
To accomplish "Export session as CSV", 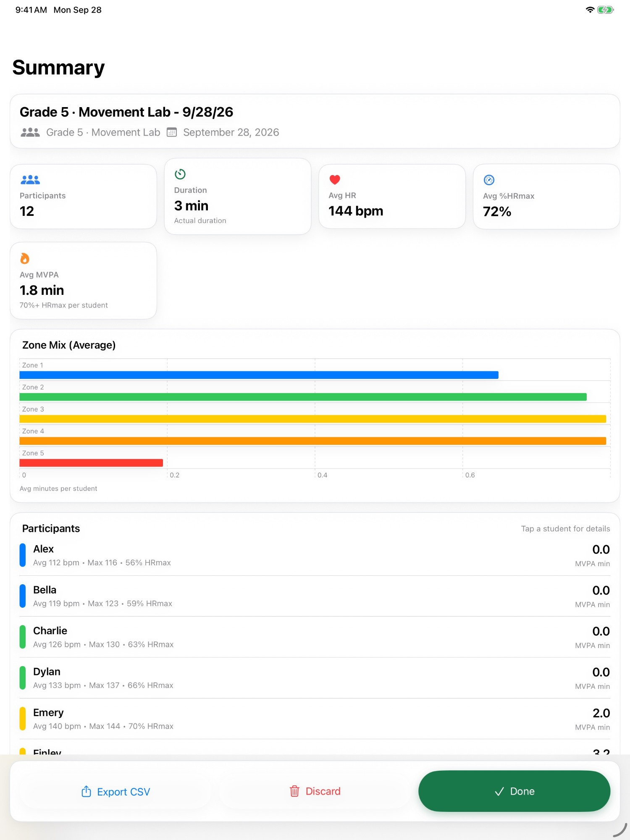I will tap(115, 791).
